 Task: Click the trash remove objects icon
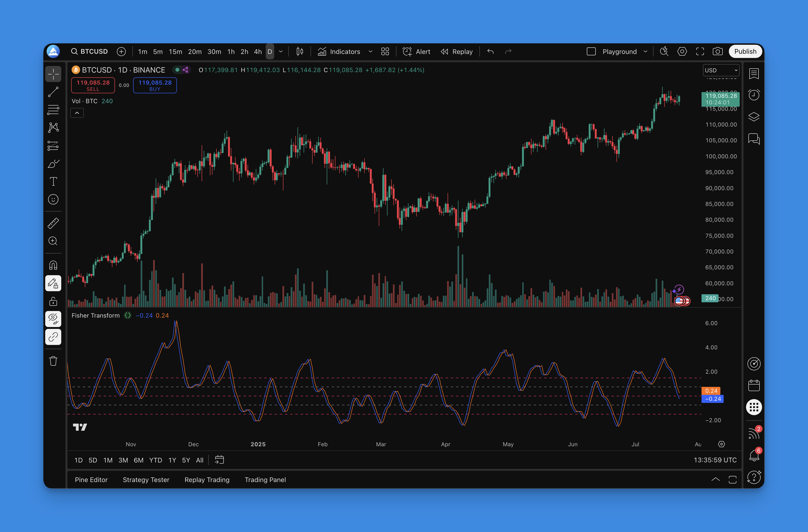[53, 361]
